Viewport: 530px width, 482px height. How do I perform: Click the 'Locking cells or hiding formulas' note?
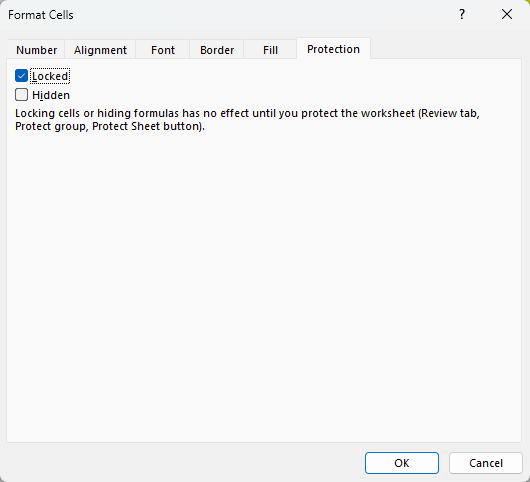247,120
